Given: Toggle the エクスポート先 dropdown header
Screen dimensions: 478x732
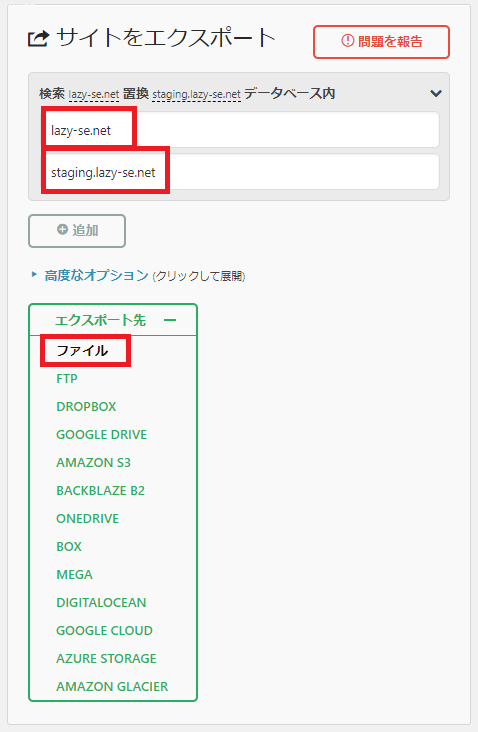Looking at the screenshot, I should click(113, 320).
